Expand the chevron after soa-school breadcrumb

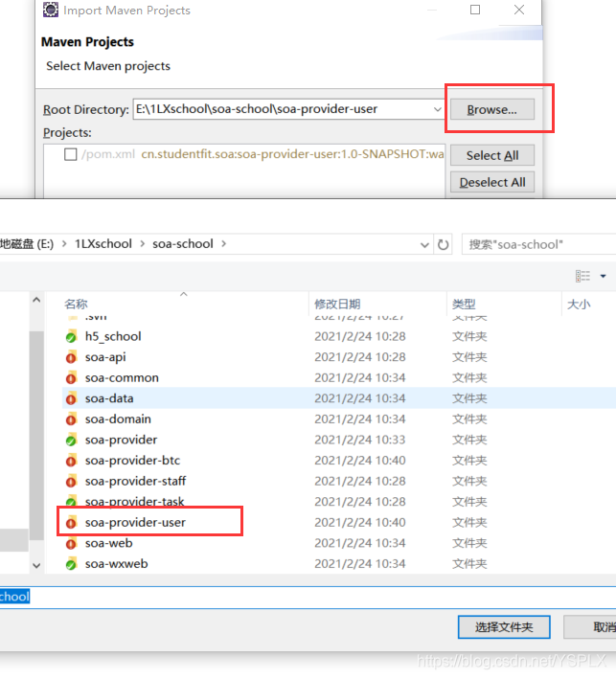(x=224, y=244)
